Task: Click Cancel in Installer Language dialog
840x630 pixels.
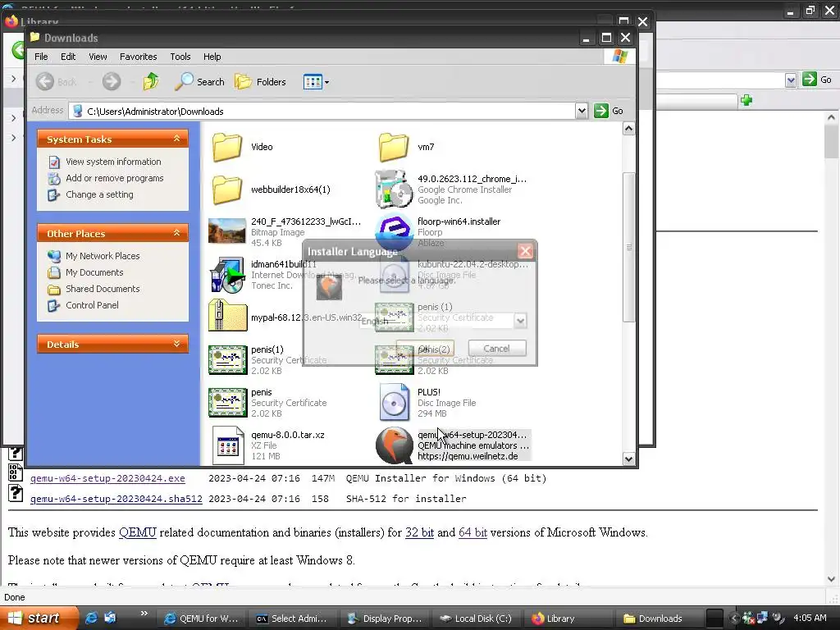Action: point(496,348)
